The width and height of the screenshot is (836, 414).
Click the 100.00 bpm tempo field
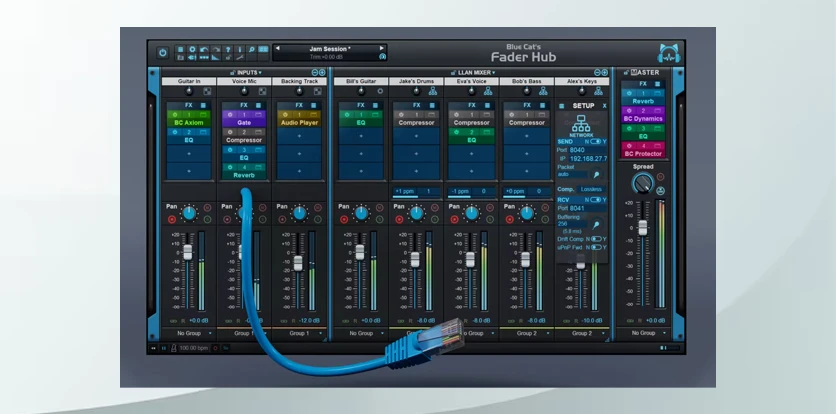coord(194,348)
